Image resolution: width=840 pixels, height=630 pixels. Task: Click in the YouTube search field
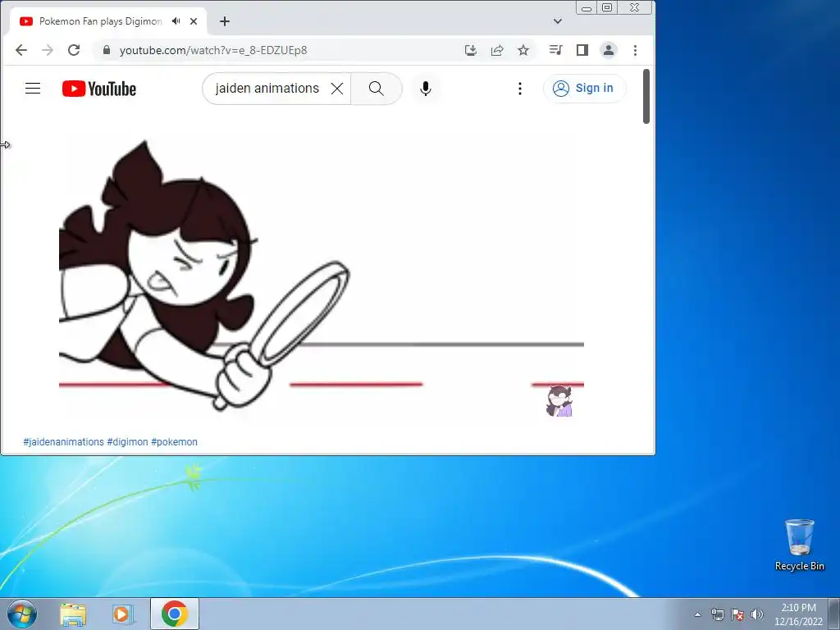[267, 89]
